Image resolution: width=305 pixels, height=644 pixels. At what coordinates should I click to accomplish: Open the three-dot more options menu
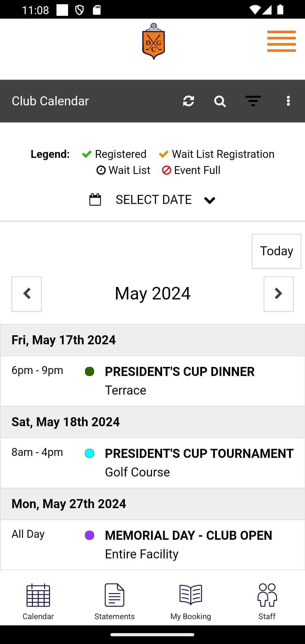pos(288,101)
